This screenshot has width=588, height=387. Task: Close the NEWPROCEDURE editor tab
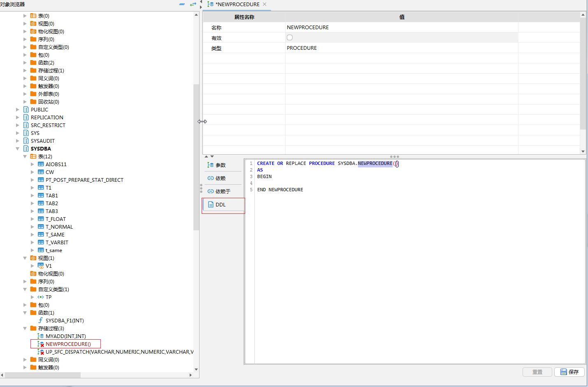coord(265,4)
